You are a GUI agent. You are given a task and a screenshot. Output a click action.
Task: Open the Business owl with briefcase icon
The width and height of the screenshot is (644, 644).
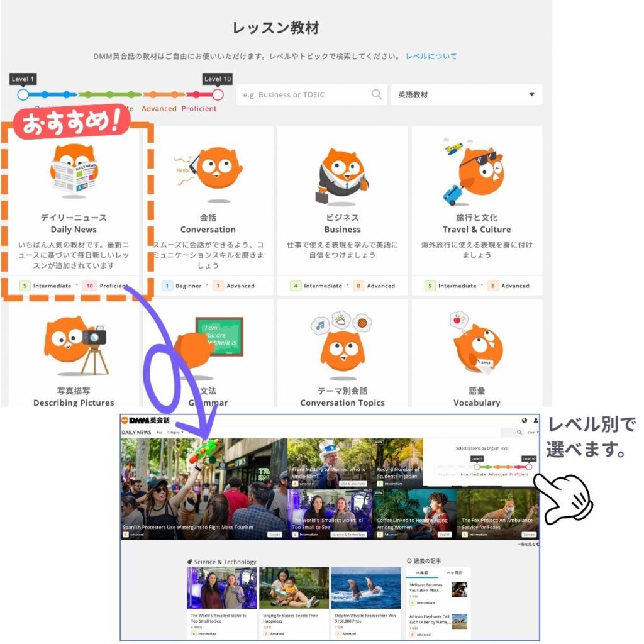coord(343,176)
